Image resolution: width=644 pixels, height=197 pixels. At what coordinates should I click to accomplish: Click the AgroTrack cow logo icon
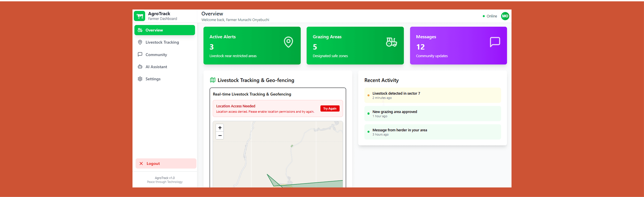point(139,16)
